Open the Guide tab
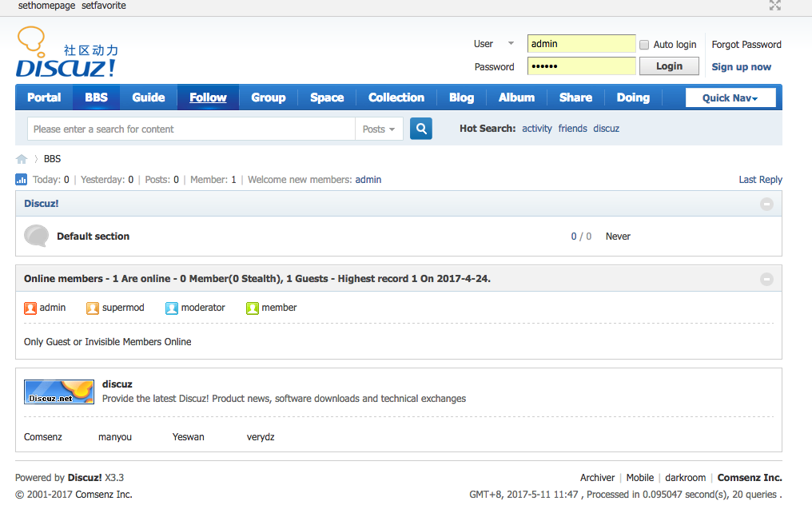 pos(148,97)
